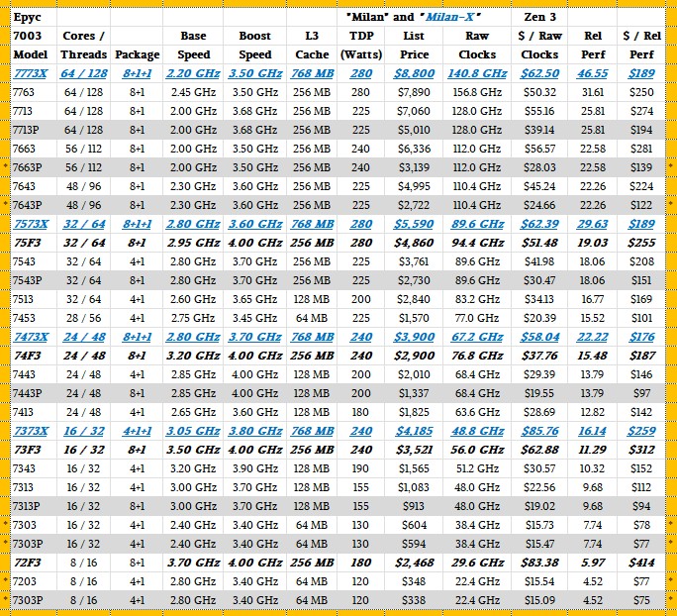Screen dimensions: 677x616
Task: Select the $8,800 list price cell
Action: pyautogui.click(x=414, y=73)
